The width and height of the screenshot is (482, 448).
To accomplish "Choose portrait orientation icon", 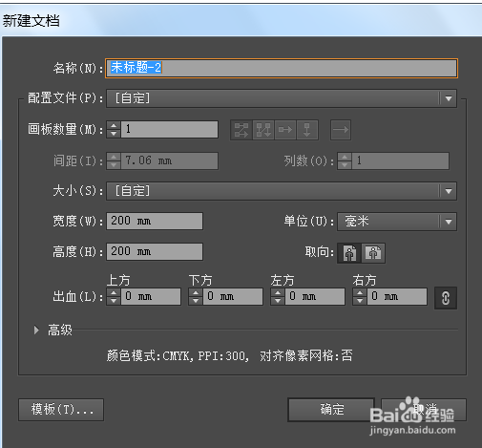I will click(349, 253).
